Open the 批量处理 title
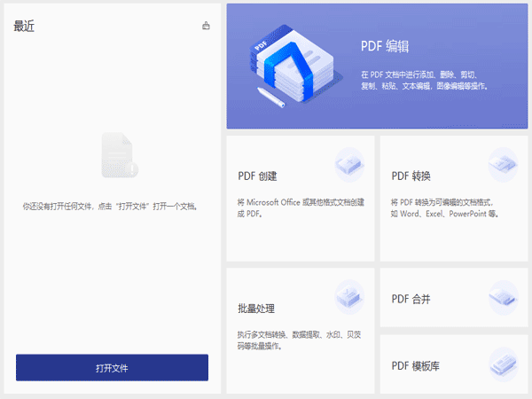Viewport: 532px width, 399px height. [256, 309]
